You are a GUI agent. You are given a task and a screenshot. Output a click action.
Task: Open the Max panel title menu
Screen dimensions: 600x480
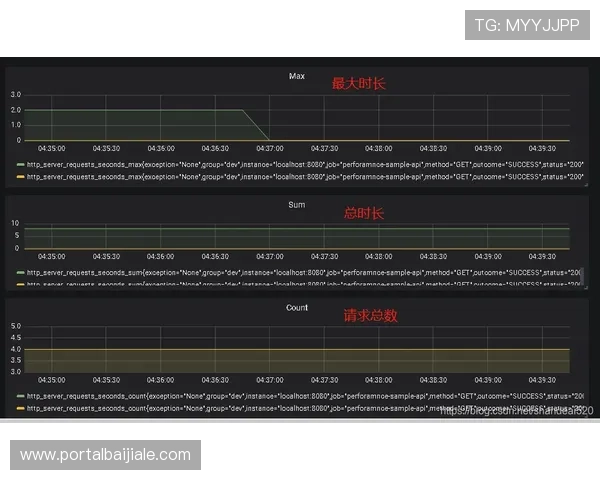click(x=297, y=76)
